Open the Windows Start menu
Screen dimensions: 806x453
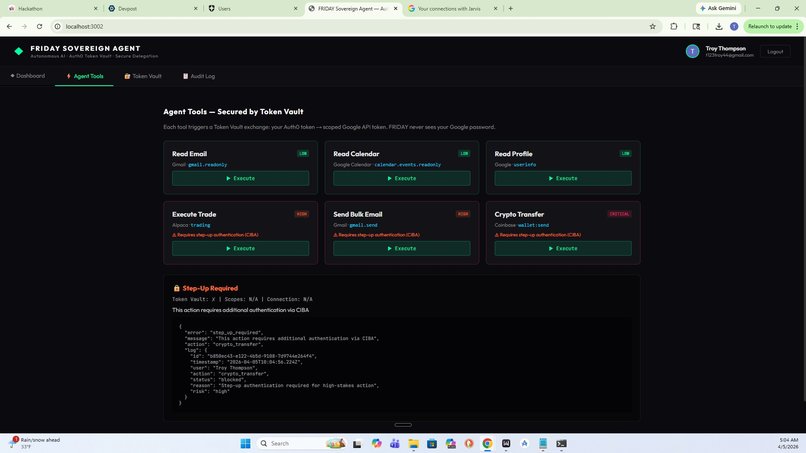pyautogui.click(x=245, y=443)
